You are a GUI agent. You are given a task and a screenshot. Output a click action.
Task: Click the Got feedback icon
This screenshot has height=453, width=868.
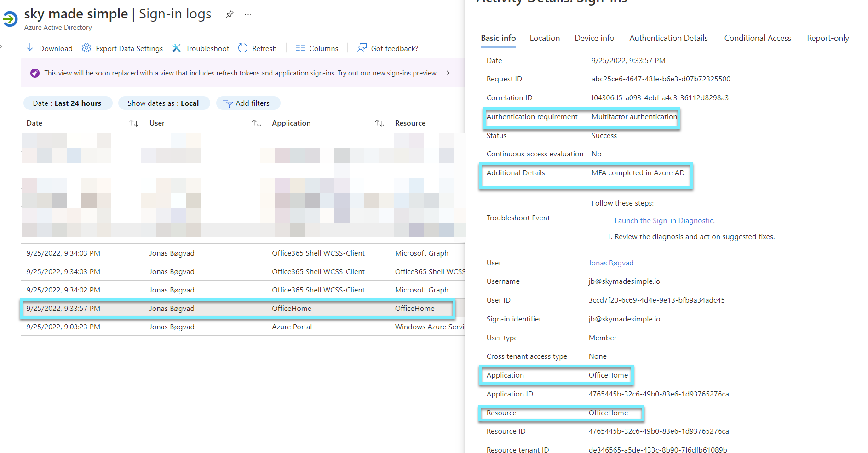(362, 48)
